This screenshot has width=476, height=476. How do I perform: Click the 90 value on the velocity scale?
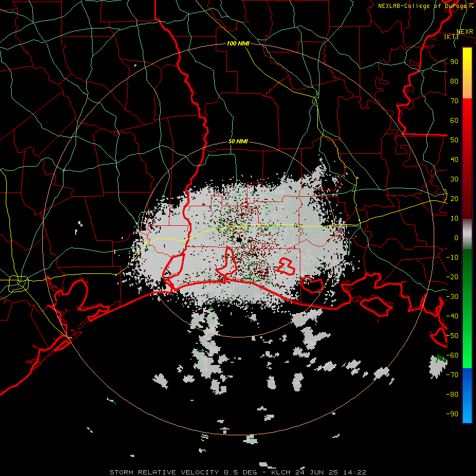tap(454, 62)
